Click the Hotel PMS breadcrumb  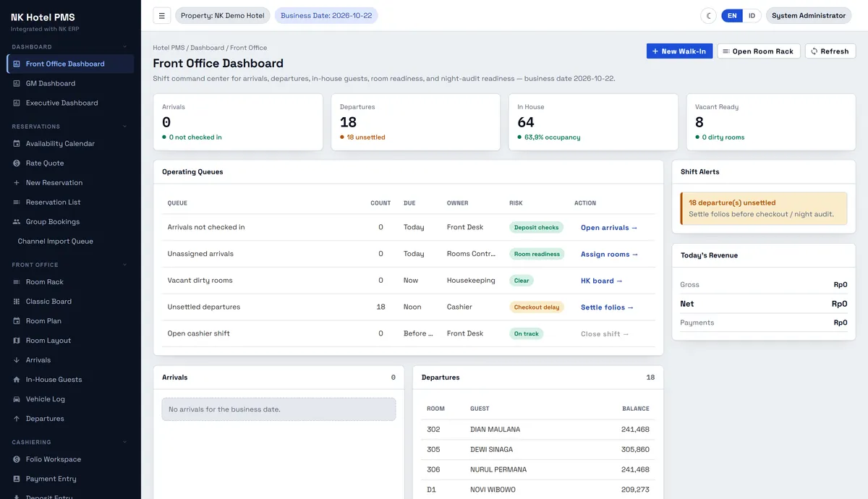pos(169,48)
